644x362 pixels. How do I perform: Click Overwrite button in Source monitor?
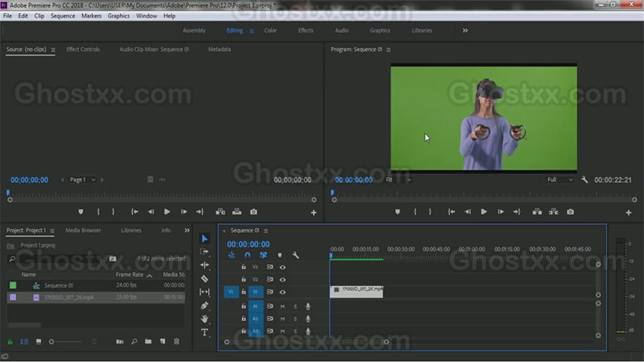[x=237, y=212]
